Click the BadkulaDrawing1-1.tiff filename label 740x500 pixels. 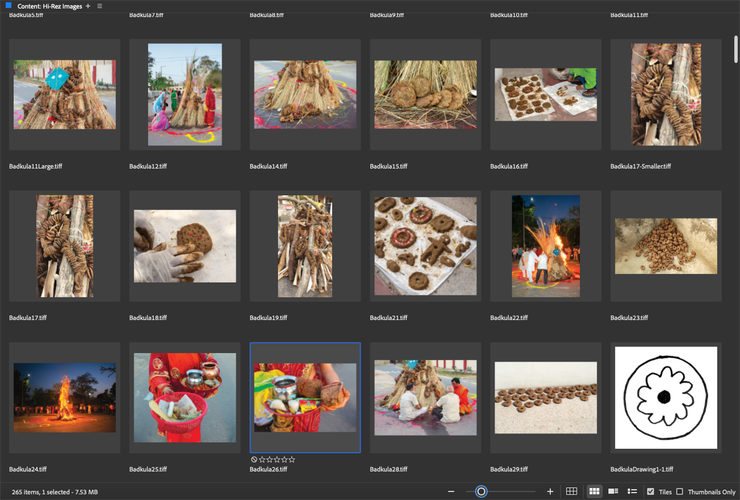[x=641, y=469]
